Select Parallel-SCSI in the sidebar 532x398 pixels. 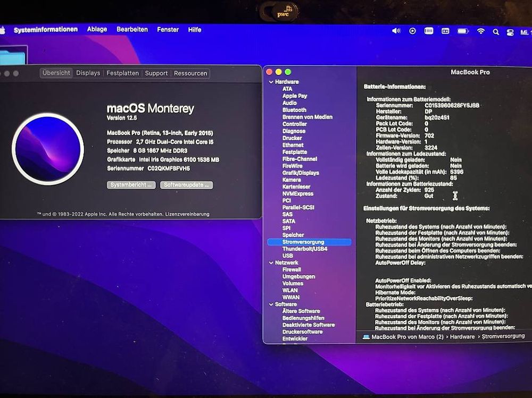coord(298,207)
